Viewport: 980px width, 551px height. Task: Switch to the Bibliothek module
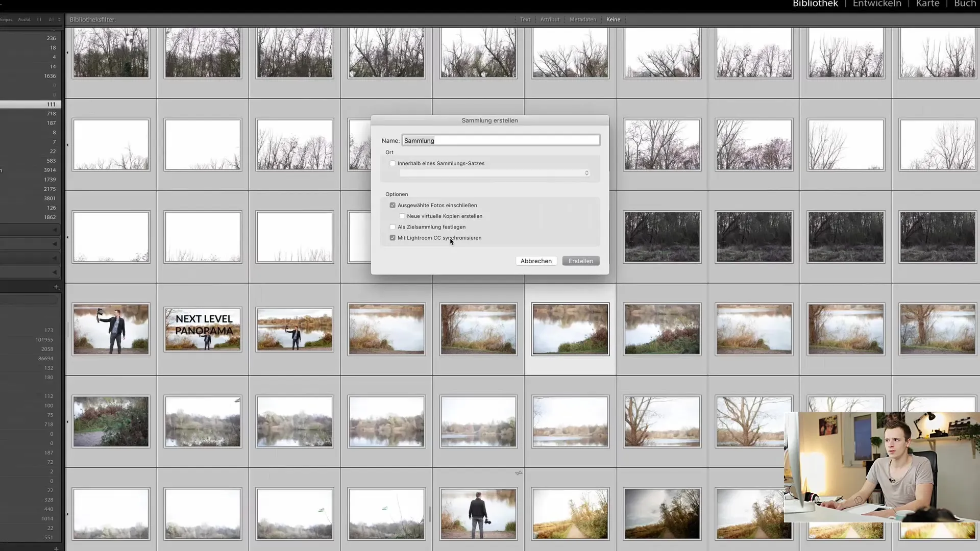(x=815, y=4)
